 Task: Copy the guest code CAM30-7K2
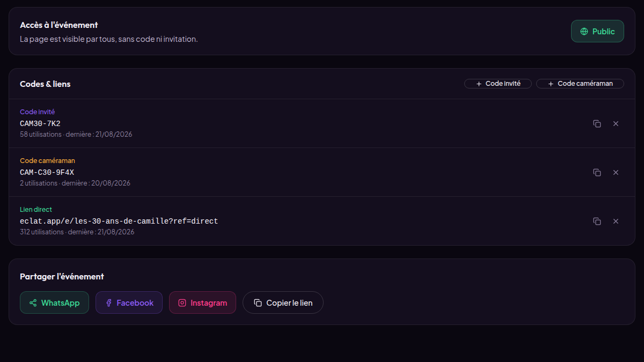[x=597, y=123]
